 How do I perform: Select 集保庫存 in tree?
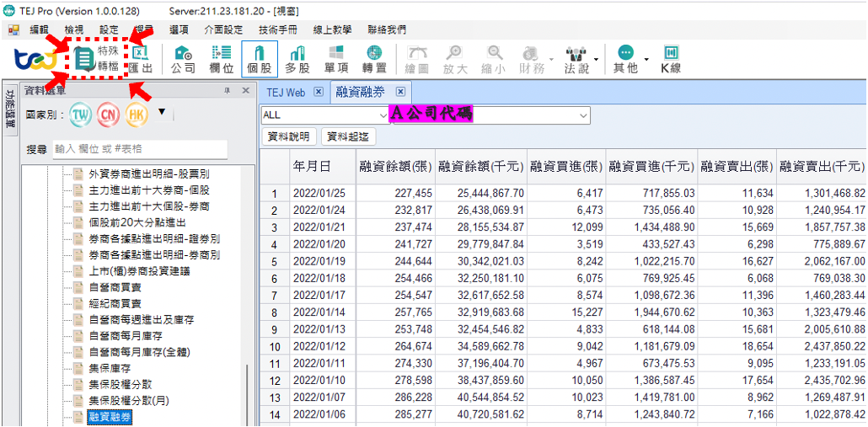(109, 368)
